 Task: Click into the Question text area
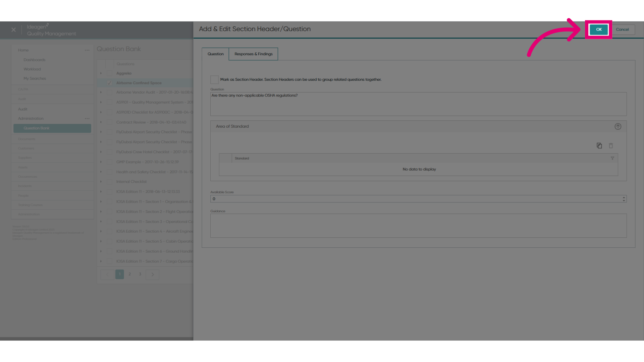tap(418, 104)
